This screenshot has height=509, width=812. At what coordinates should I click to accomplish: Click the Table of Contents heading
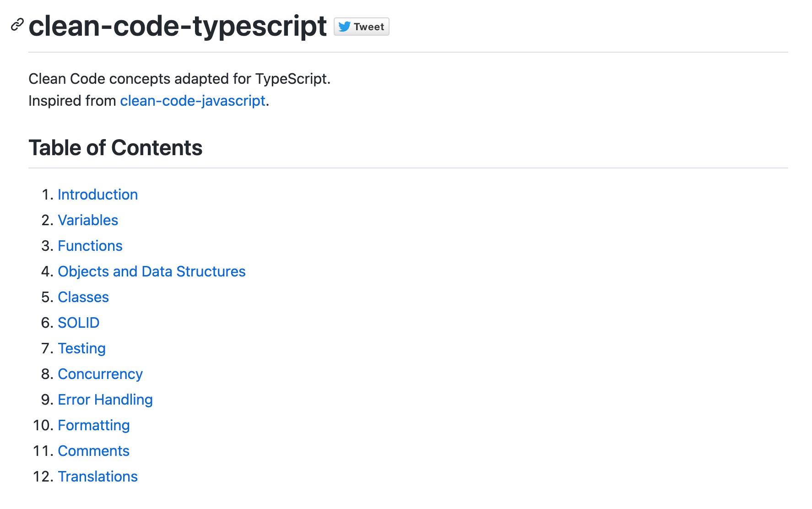(115, 148)
